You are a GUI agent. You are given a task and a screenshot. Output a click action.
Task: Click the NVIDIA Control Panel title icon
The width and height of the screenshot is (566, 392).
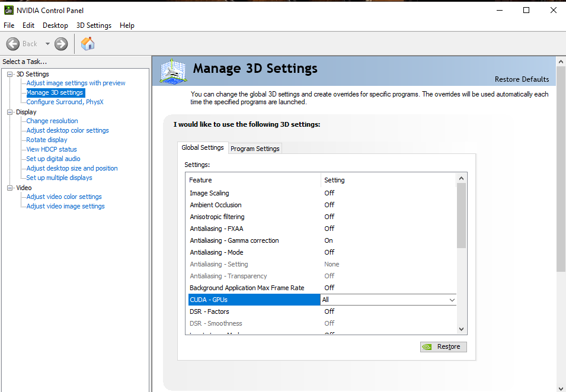tap(9, 10)
